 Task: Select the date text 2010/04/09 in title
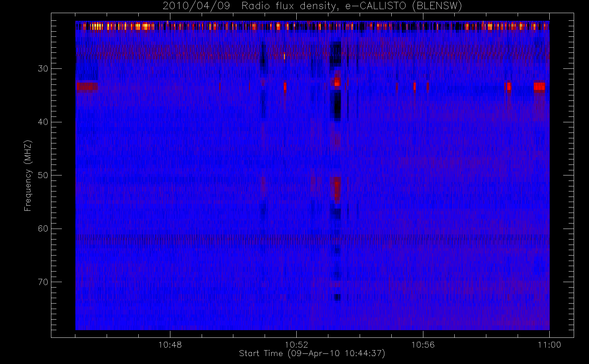[196, 6]
